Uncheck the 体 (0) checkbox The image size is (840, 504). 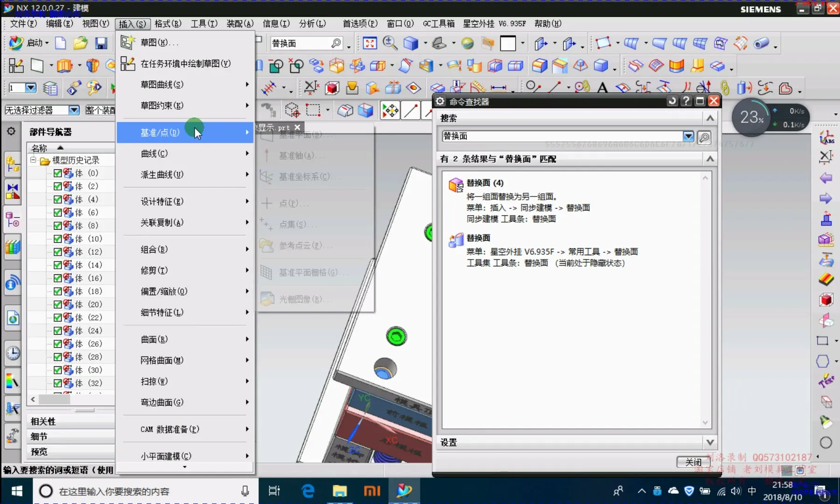pyautogui.click(x=58, y=173)
